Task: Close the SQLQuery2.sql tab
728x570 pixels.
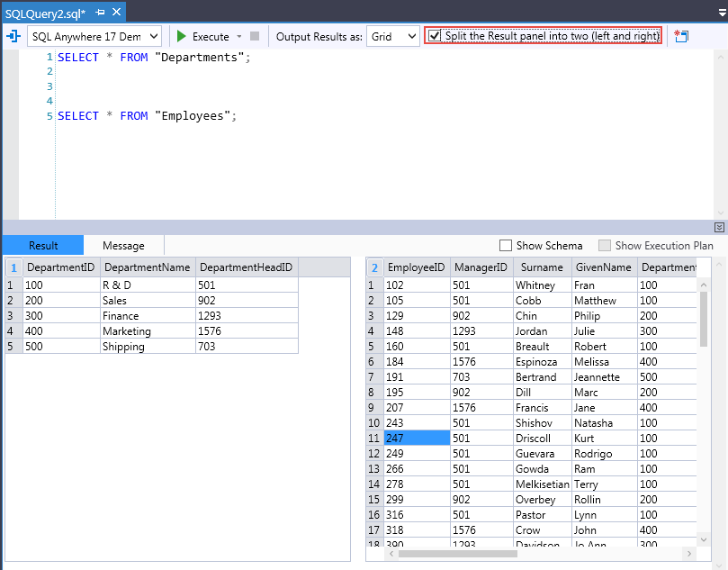Action: pos(115,13)
